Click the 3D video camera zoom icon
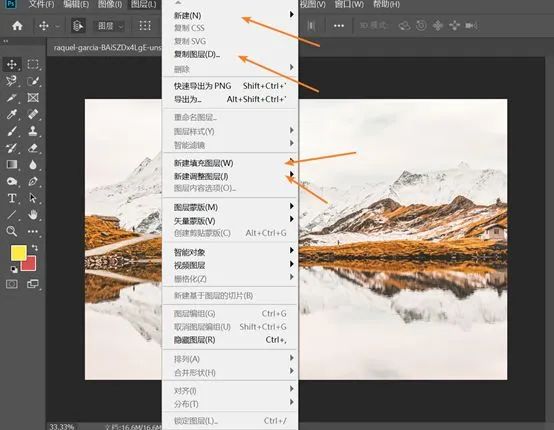Viewport: 554px width, 430px height. pyautogui.click(x=471, y=25)
